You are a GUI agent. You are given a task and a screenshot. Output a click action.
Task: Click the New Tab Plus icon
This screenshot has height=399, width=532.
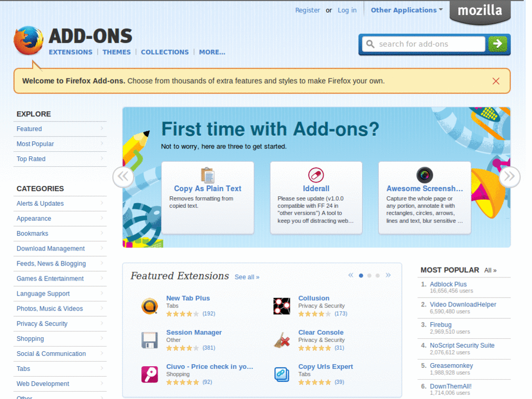coord(149,306)
